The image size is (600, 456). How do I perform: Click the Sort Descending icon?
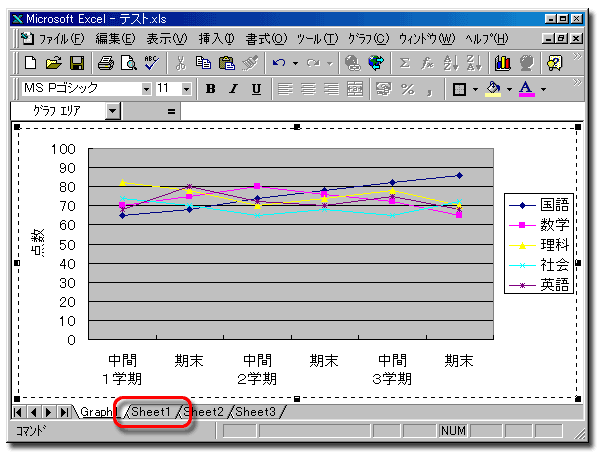[x=474, y=63]
